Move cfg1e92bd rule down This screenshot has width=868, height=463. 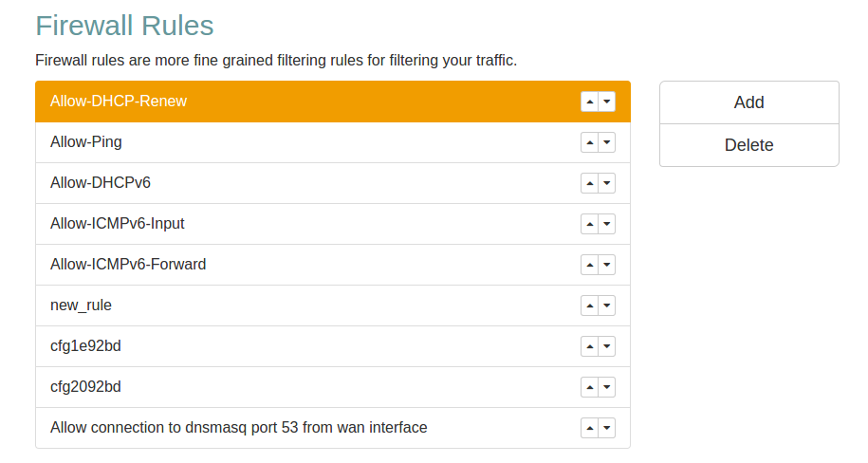point(607,346)
